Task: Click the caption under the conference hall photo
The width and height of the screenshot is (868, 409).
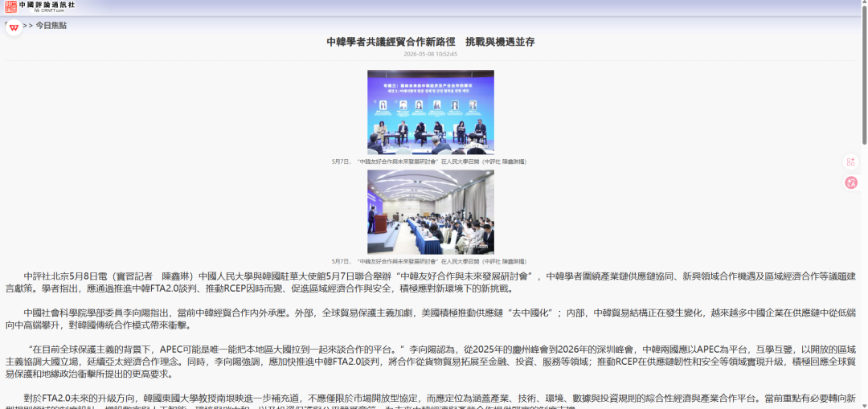Action: coord(429,261)
